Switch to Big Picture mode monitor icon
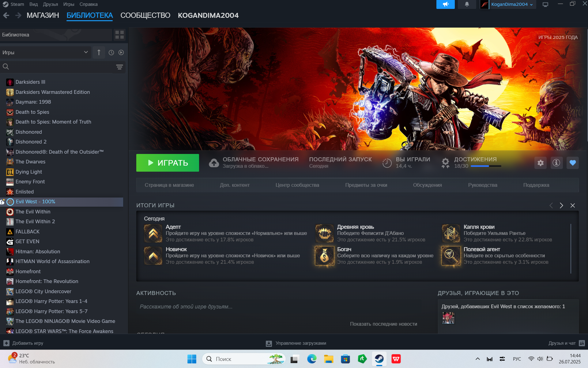This screenshot has height=368, width=588. click(x=545, y=4)
